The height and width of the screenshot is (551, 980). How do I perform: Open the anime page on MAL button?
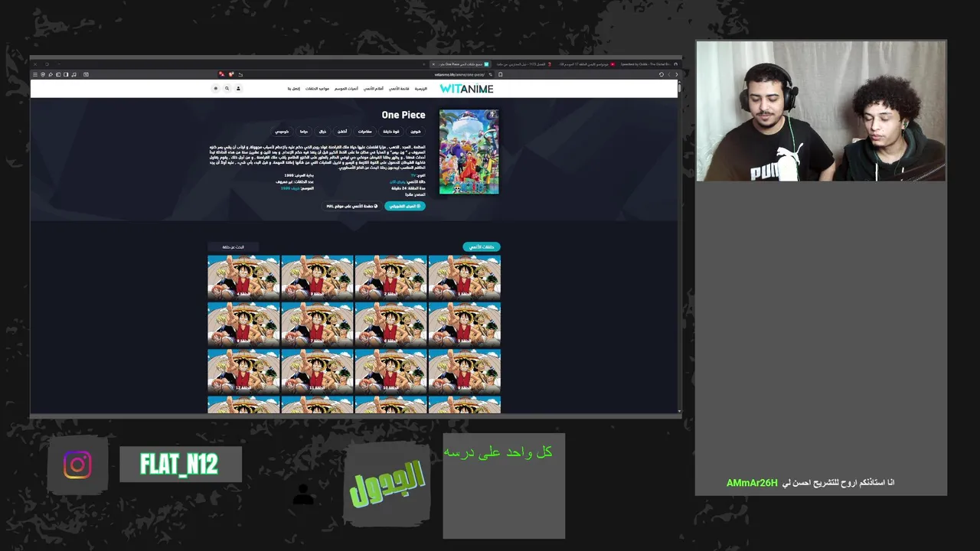[x=351, y=206]
